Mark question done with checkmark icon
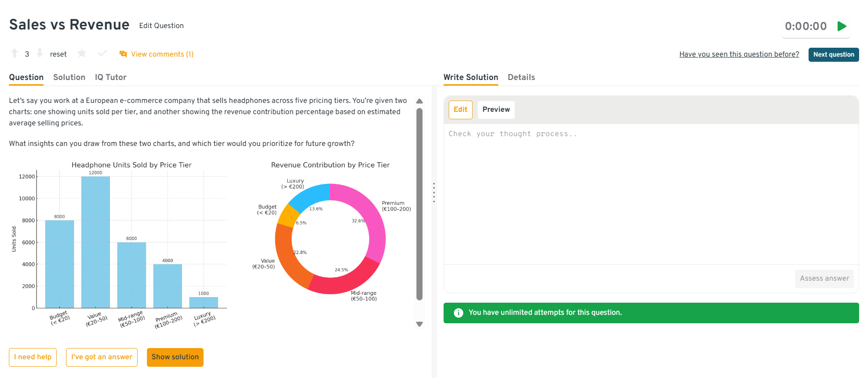Viewport: 868px width, 378px height. coord(102,54)
